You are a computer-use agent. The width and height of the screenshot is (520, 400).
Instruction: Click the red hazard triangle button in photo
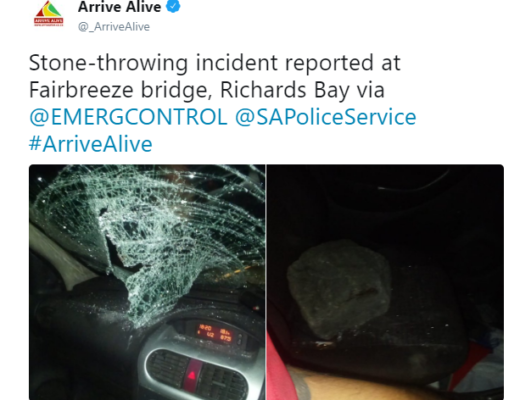coord(192,376)
